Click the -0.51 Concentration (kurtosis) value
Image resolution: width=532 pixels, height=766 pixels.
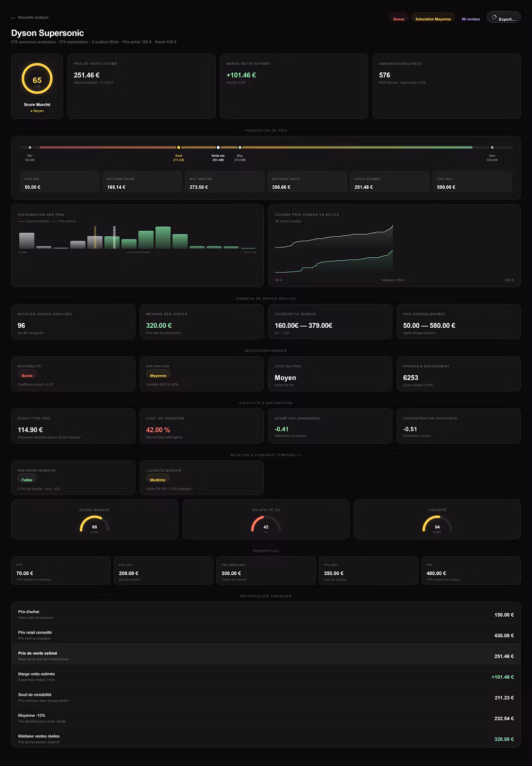(410, 429)
